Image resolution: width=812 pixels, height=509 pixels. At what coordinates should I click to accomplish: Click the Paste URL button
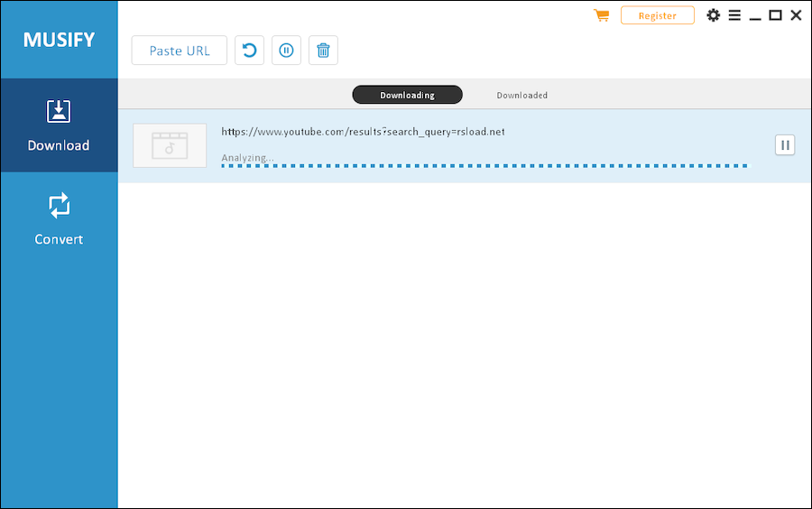pyautogui.click(x=179, y=51)
